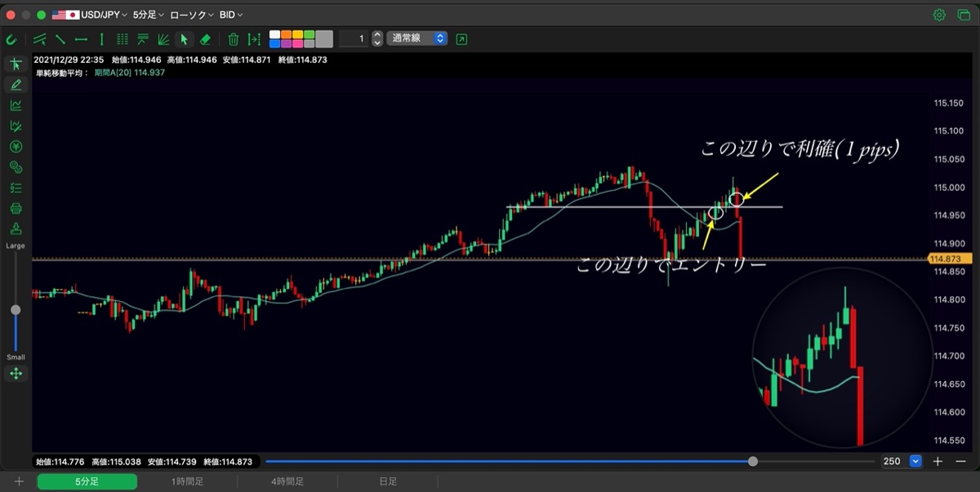Click the printer icon in sidebar
980x492 pixels.
16,208
